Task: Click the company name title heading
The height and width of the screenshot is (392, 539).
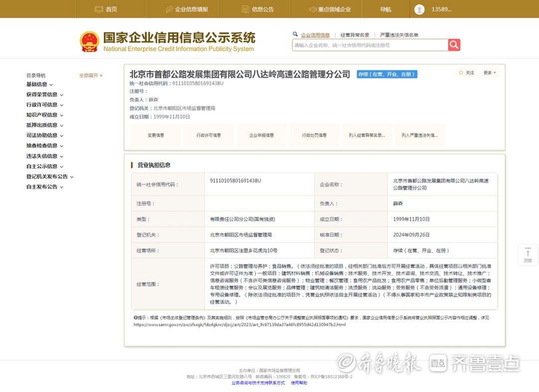Action: tap(240, 74)
